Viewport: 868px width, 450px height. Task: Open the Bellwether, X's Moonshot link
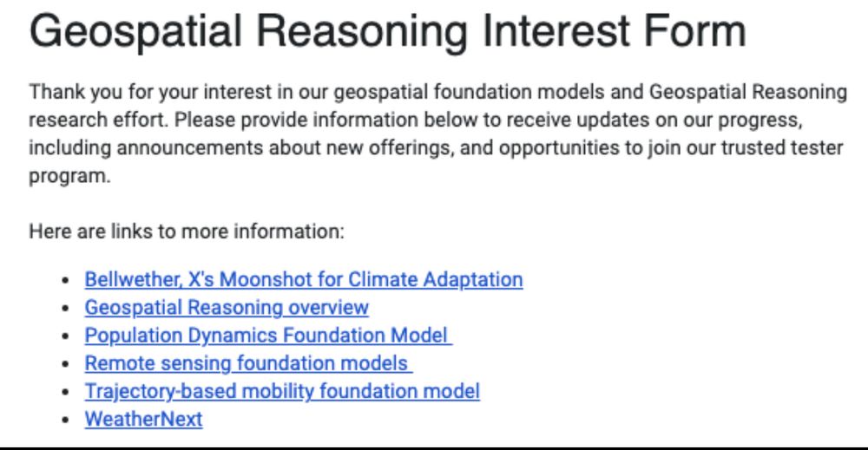[x=303, y=280]
